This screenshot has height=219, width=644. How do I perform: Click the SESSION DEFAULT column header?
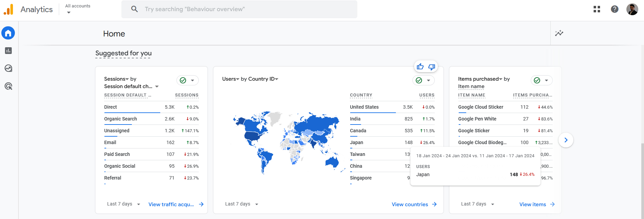(x=127, y=95)
